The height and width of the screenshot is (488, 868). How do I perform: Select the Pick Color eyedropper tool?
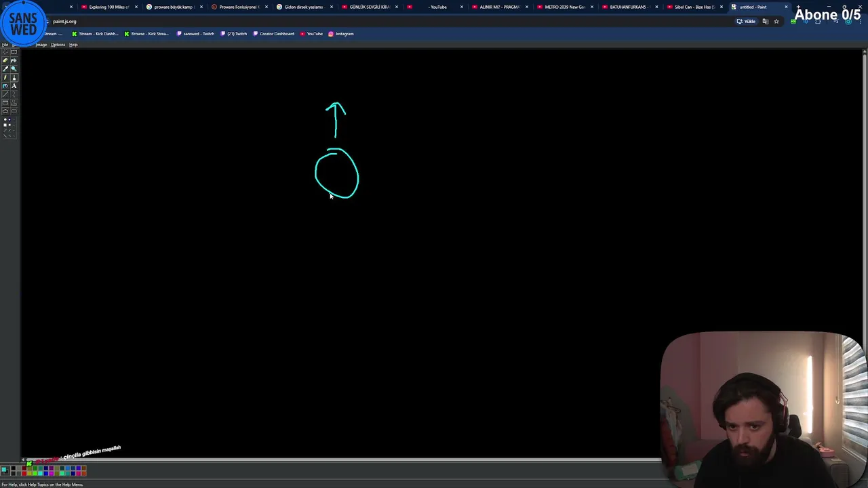point(5,69)
